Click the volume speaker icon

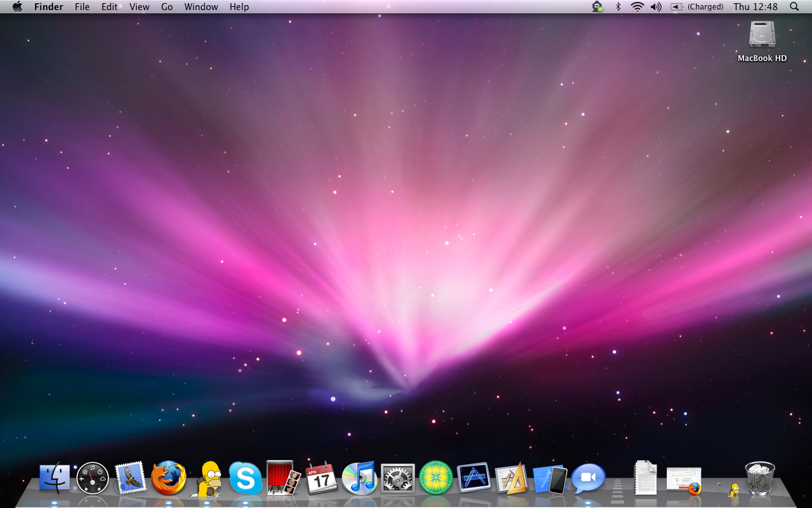[x=656, y=7]
